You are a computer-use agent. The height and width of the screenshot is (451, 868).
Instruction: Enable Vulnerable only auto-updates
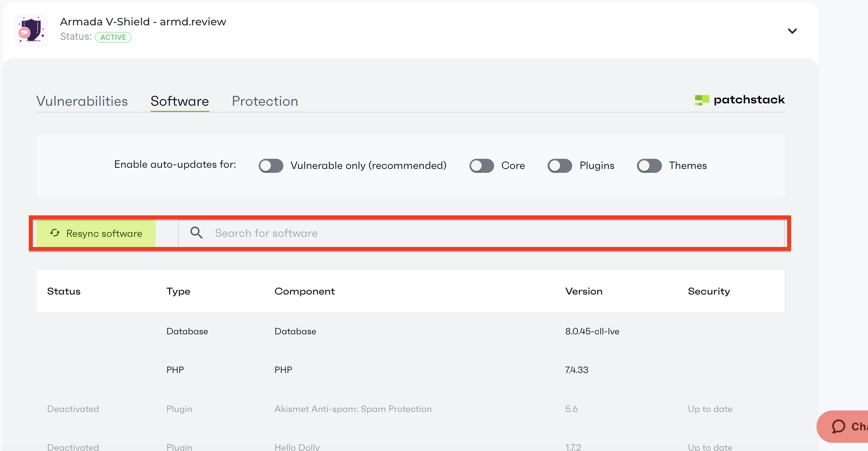click(x=270, y=165)
